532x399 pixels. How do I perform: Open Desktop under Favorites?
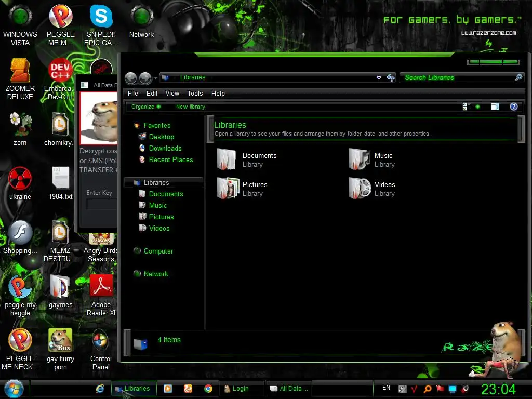coord(161,137)
